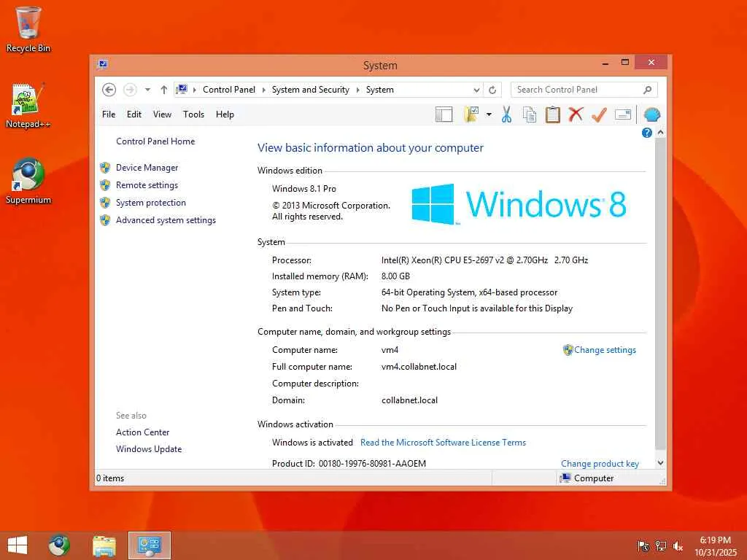
Task: Select the System breadcrumb
Action: (x=379, y=90)
